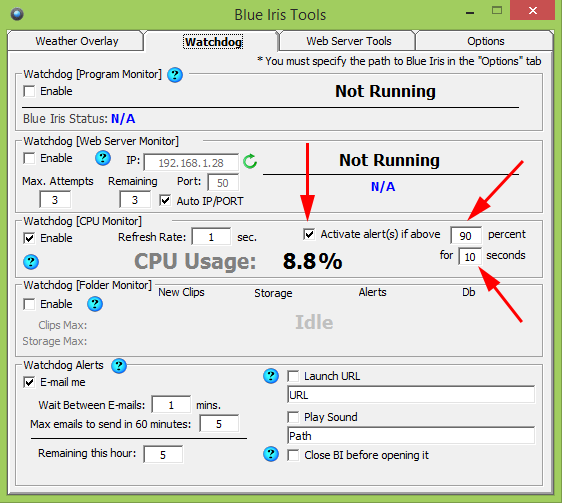Open help for Folder Monitor

click(95, 304)
